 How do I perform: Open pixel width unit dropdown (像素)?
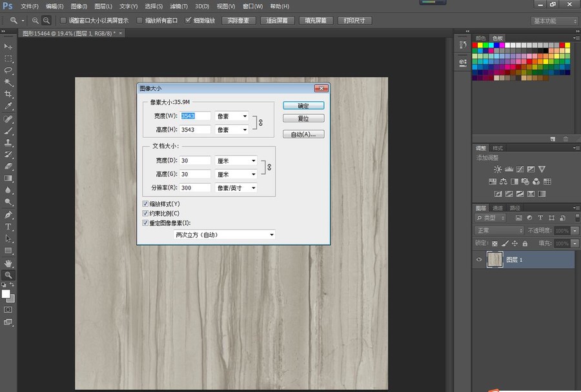[x=232, y=116]
